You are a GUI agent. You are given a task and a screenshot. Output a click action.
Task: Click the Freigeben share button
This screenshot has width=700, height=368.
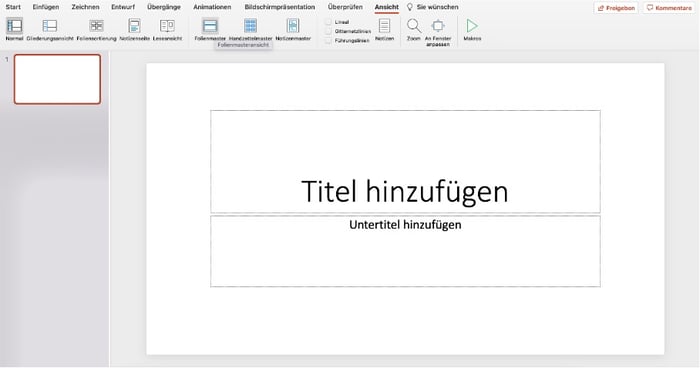pyautogui.click(x=616, y=8)
